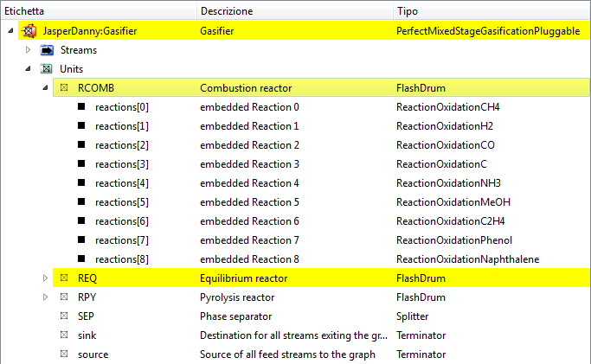Collapse the RCOMB unit node
This screenshot has width=591, height=364.
pos(45,88)
